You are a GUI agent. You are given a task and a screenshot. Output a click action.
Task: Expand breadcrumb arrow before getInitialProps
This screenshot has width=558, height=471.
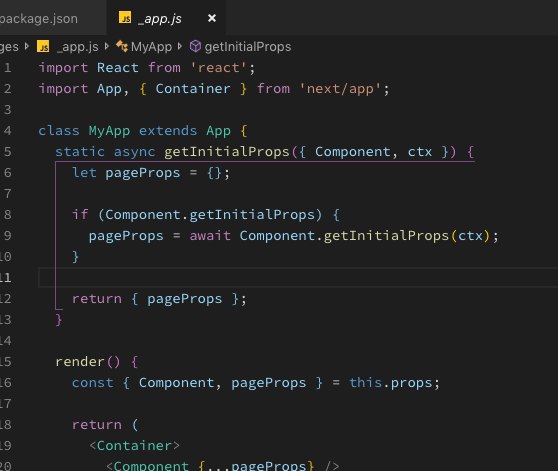click(180, 46)
